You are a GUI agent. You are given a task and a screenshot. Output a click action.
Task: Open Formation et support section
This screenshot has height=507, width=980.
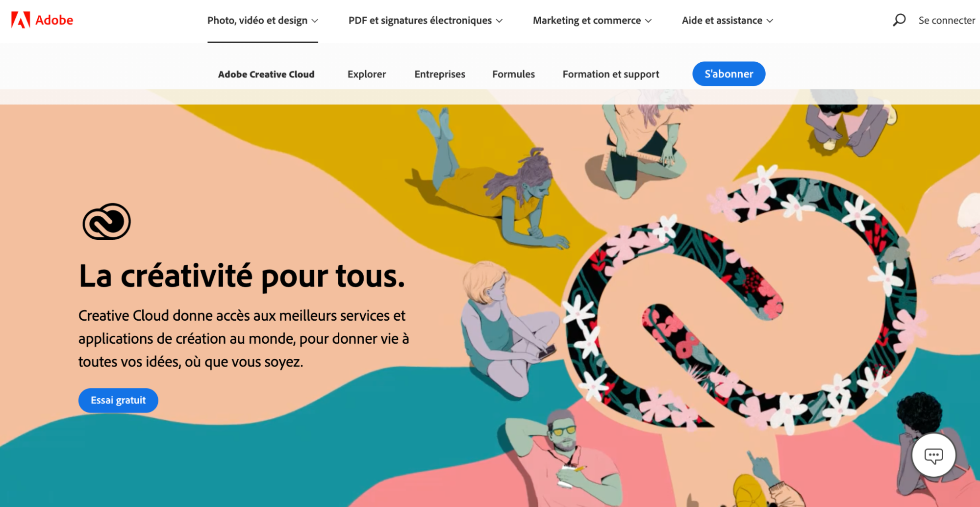click(611, 74)
